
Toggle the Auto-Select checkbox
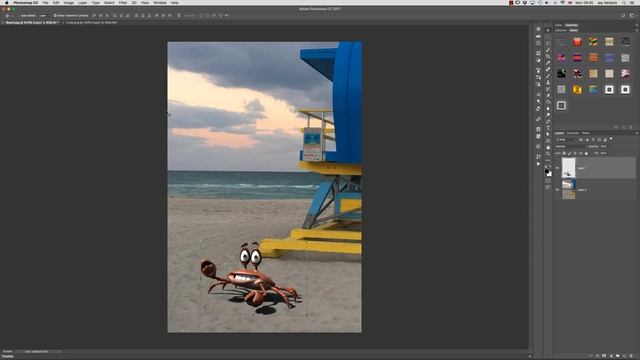[19, 16]
